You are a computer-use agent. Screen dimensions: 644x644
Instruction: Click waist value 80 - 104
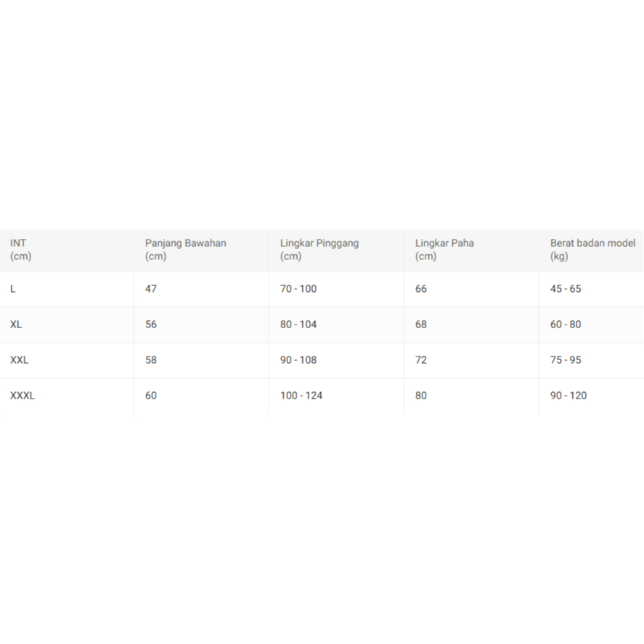coord(298,325)
